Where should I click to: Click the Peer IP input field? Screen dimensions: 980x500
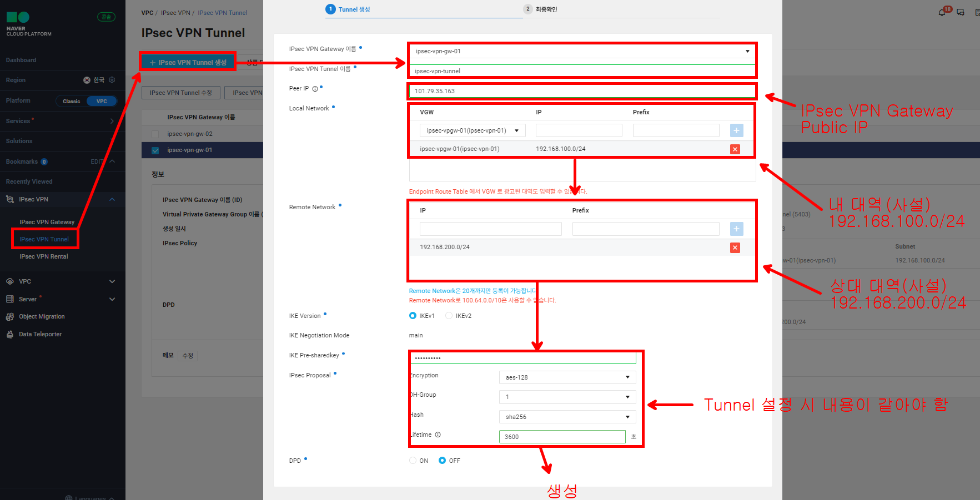582,91
